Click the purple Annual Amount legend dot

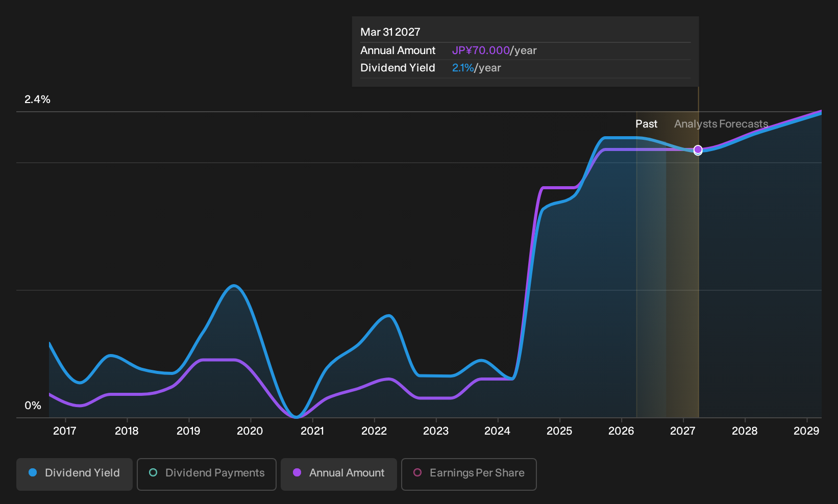pos(297,473)
